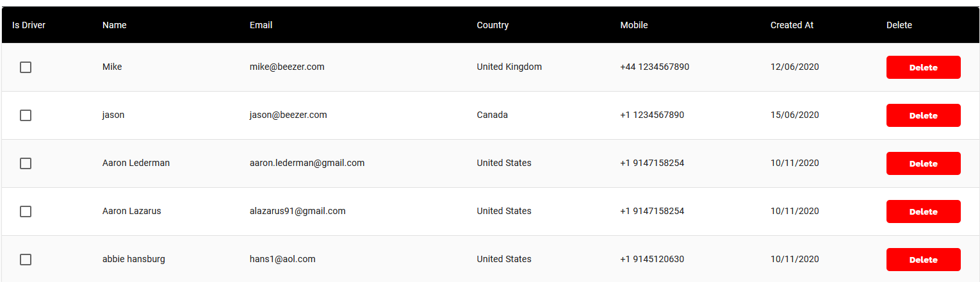Click the Email column header

coord(261,25)
